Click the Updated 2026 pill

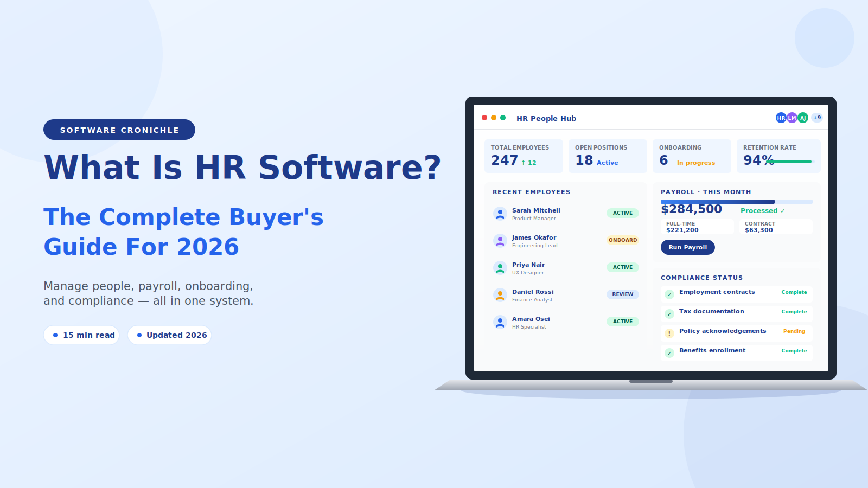pyautogui.click(x=169, y=335)
